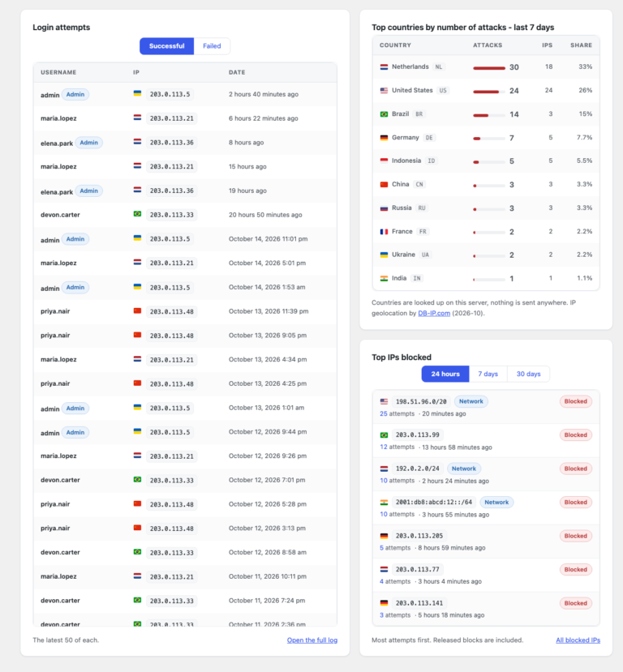623x672 pixels.
Task: Click the Blocked badge for 198.51.96.0/20
Action: click(575, 401)
